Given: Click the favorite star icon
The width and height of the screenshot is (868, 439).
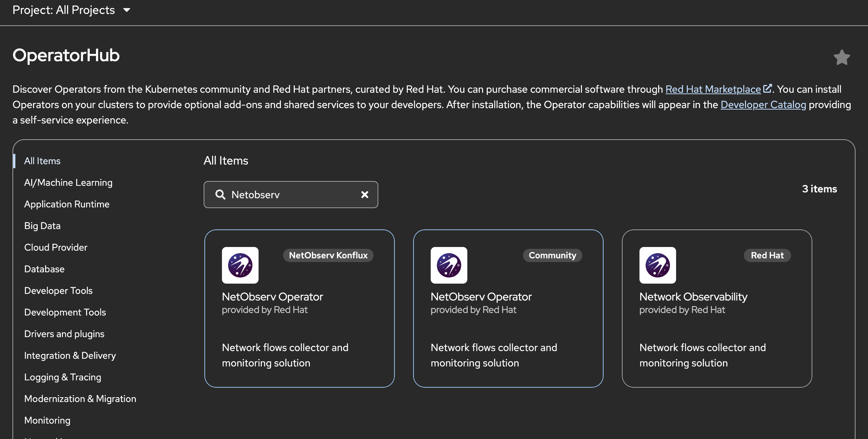Looking at the screenshot, I should pos(842,58).
